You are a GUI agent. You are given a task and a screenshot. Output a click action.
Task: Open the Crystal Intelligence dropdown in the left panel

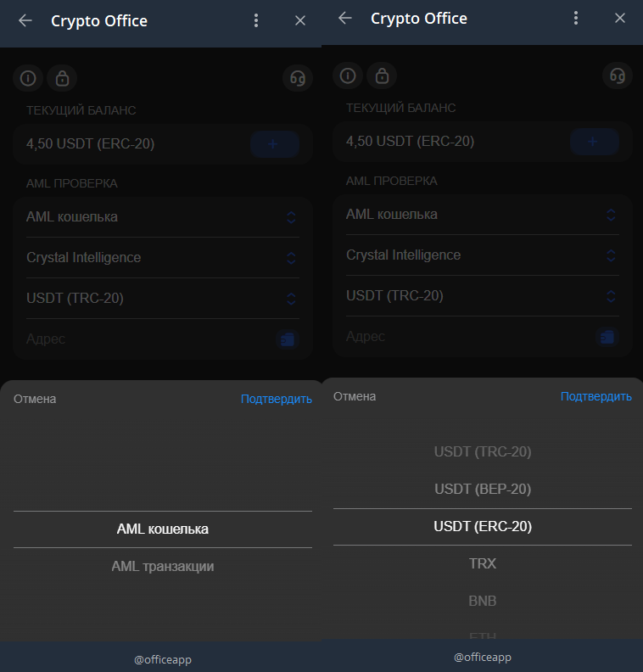[x=161, y=258]
